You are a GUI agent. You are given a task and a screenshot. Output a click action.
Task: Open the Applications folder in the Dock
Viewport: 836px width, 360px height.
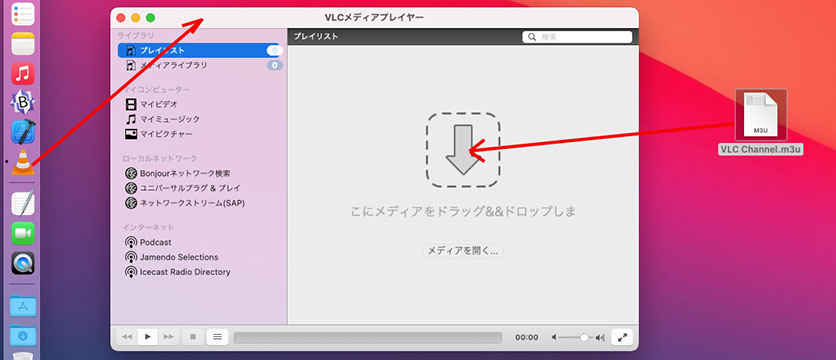pyautogui.click(x=23, y=305)
